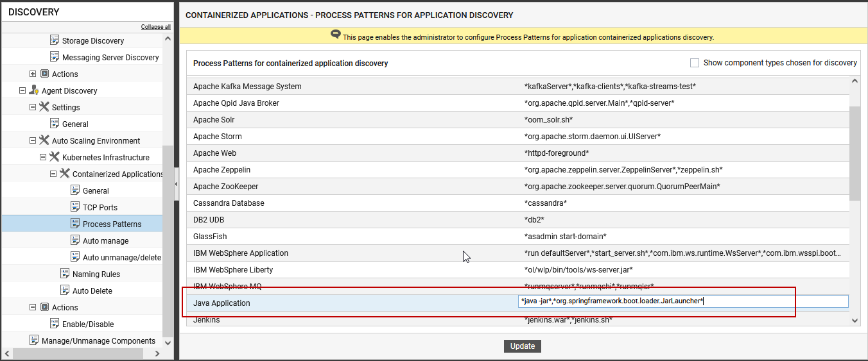Enable Show component types chosen for discovery
The height and width of the screenshot is (361, 868).
[x=694, y=63]
